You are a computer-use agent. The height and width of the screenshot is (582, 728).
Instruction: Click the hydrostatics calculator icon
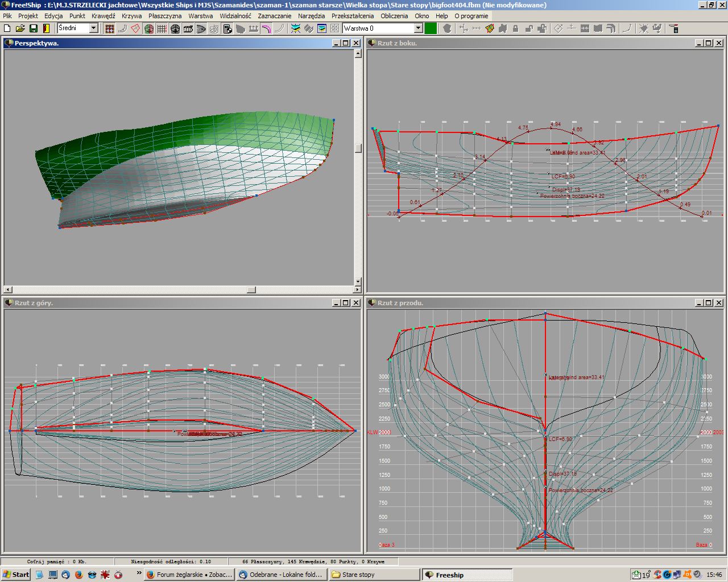pyautogui.click(x=227, y=28)
